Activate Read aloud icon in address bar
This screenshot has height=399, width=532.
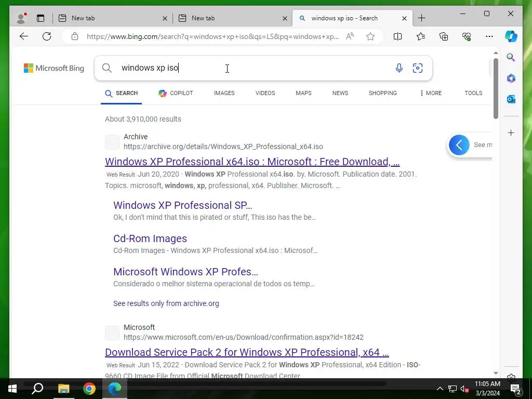coord(350,36)
